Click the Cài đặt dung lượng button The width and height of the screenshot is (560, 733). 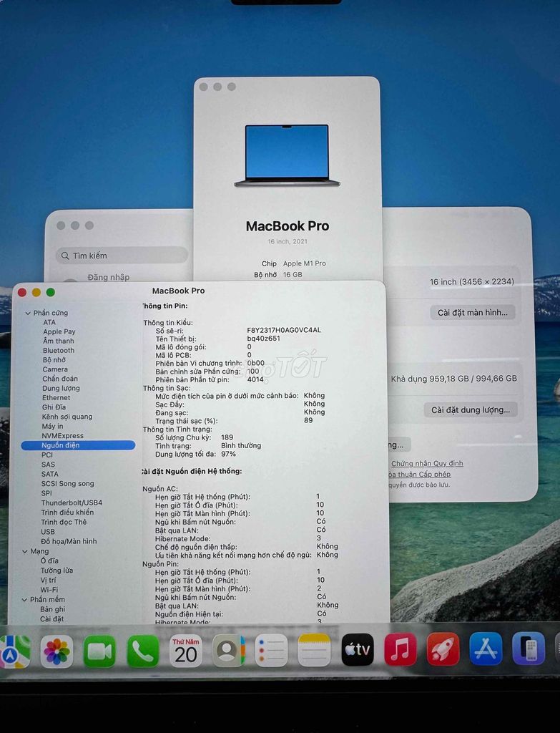[x=471, y=410]
